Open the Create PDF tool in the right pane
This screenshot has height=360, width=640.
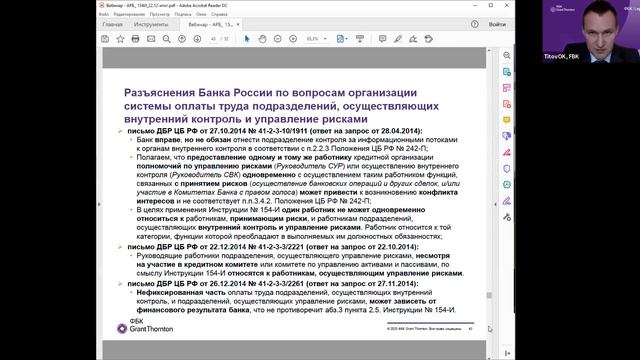click(507, 104)
